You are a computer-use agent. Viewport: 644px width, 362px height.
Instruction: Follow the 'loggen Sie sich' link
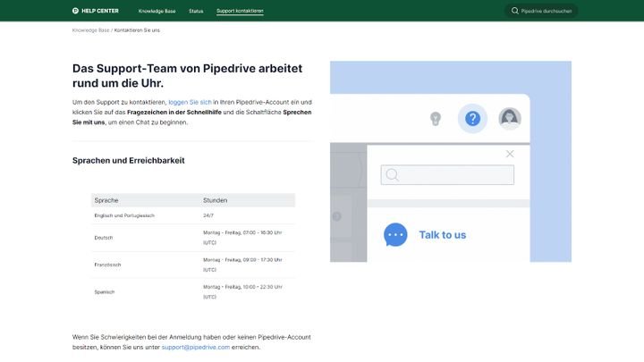[190, 102]
